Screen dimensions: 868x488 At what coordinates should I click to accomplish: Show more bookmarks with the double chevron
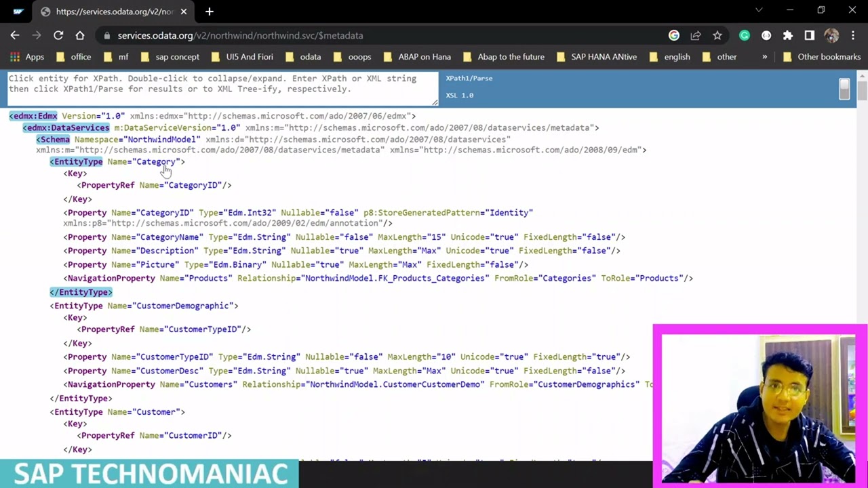pyautogui.click(x=764, y=57)
